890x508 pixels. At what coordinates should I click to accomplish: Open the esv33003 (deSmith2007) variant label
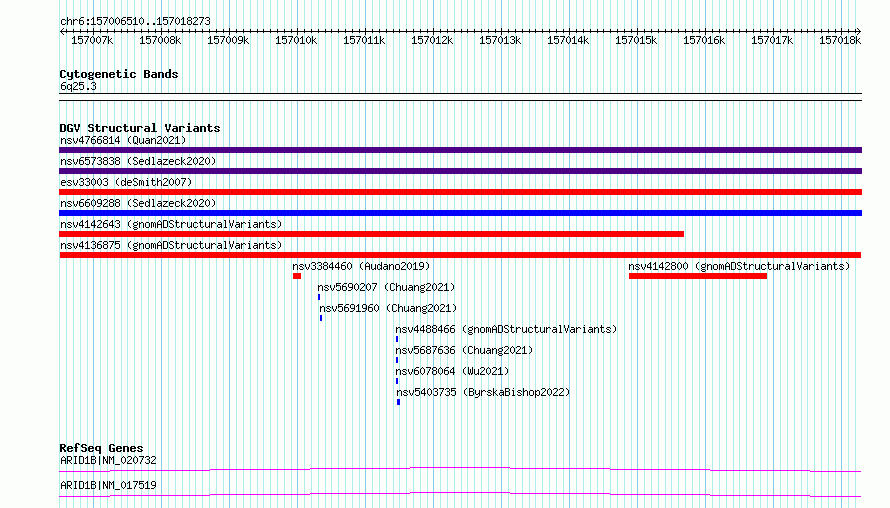(x=126, y=182)
